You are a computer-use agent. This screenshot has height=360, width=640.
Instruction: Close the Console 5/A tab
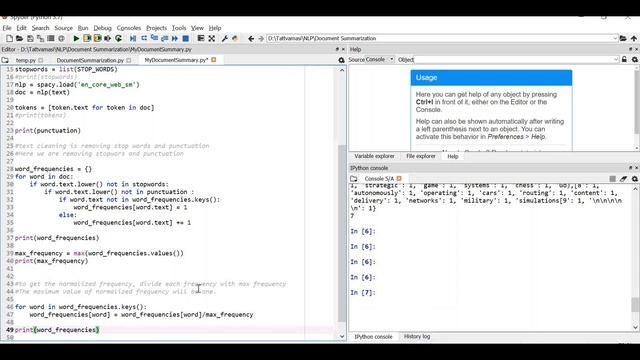pos(399,179)
